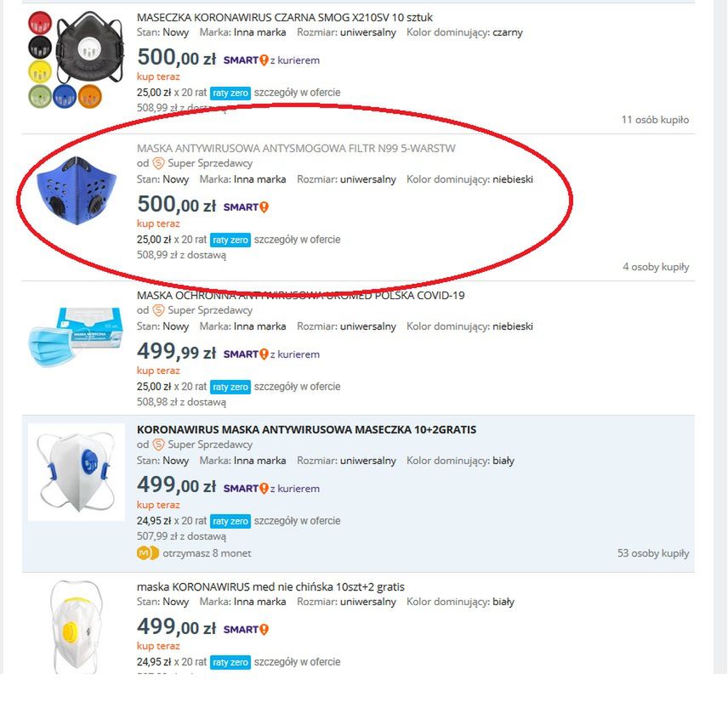Click the SMART badge on the N99 mask offer

[x=246, y=207]
